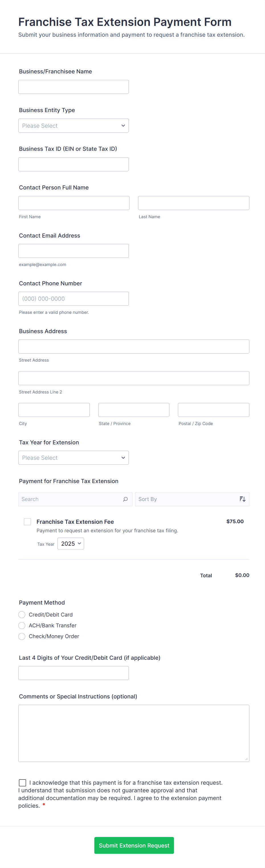Focus the Business Tax ID input

tap(73, 164)
